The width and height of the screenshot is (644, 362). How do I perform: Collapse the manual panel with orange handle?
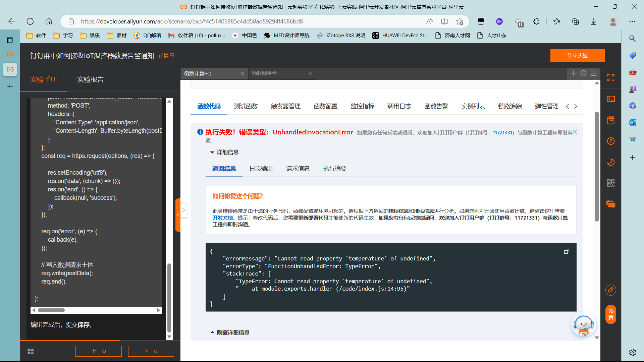(178, 215)
